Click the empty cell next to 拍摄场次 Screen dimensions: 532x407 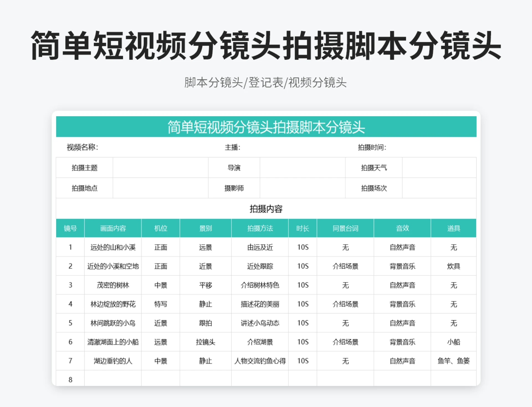tap(439, 188)
